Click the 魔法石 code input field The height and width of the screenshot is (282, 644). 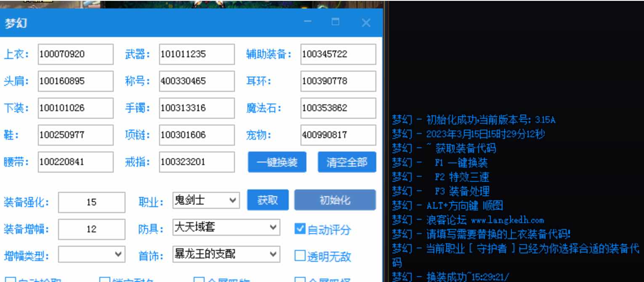(x=338, y=108)
